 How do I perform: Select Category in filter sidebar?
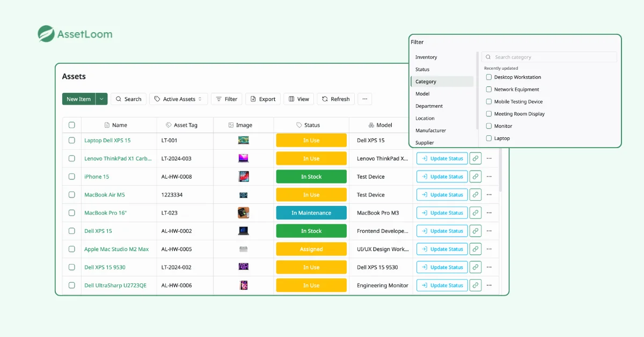coord(442,82)
